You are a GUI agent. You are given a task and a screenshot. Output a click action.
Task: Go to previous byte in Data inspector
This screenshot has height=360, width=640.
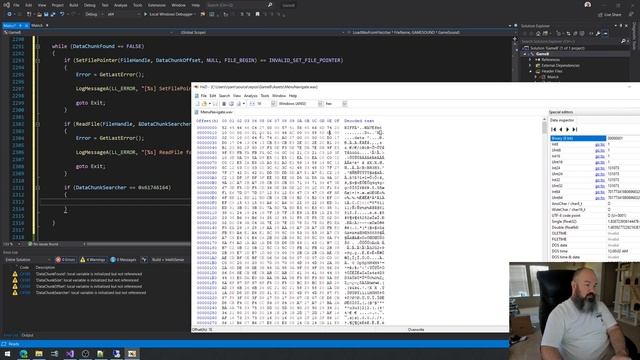point(561,129)
